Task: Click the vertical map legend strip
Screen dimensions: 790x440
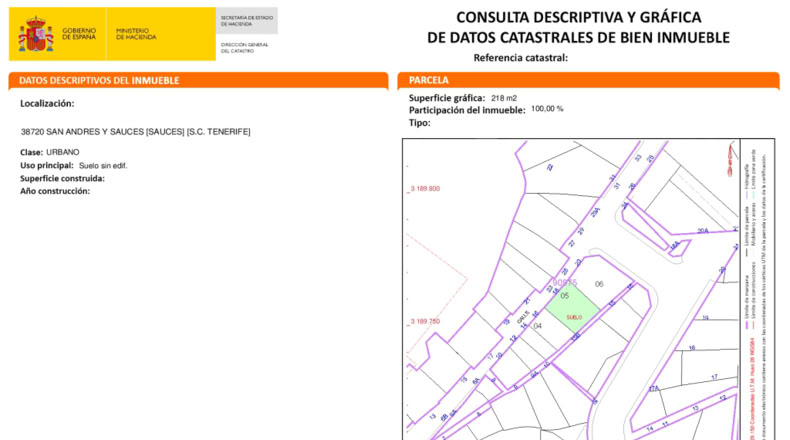Action: coord(757,290)
